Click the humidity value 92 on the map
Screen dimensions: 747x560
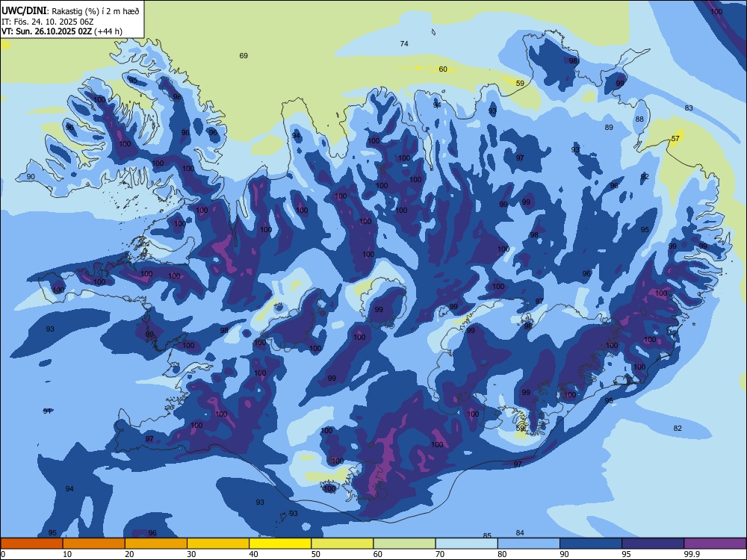pos(645,177)
